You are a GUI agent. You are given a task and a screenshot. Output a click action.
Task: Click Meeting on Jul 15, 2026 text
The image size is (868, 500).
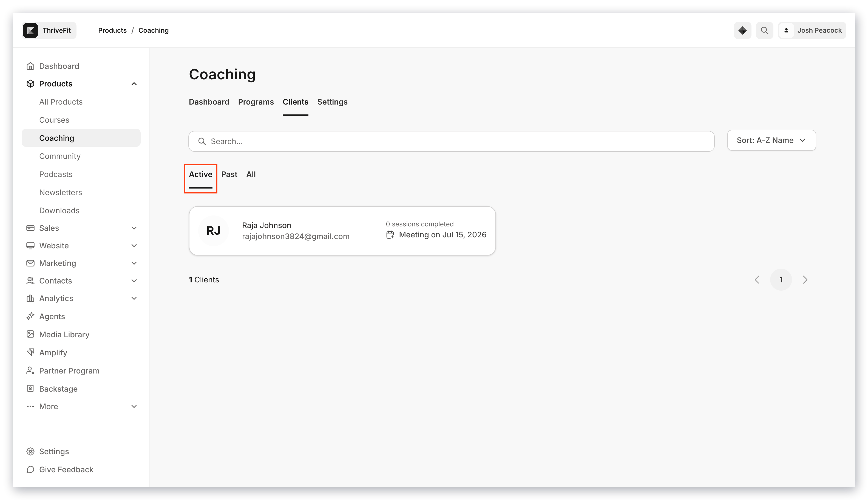(x=442, y=235)
